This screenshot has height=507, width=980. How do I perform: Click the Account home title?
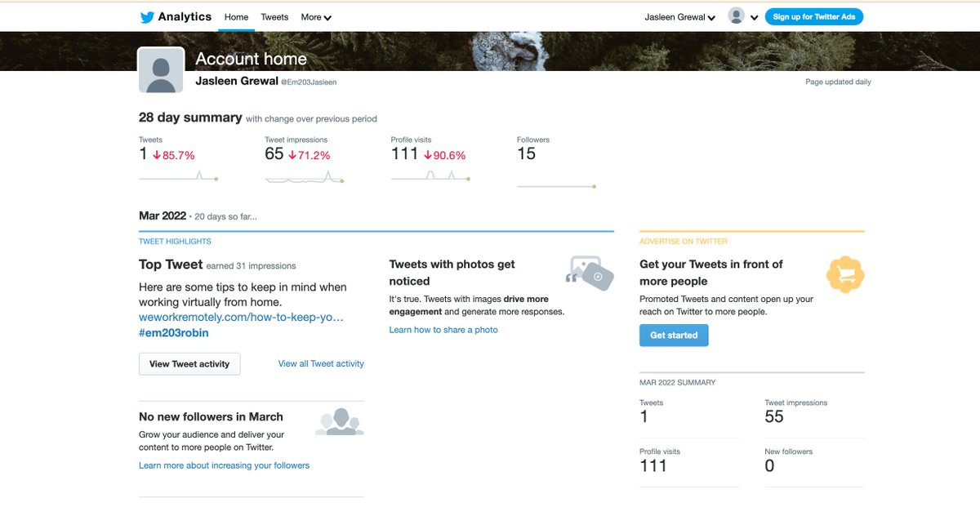pyautogui.click(x=252, y=59)
